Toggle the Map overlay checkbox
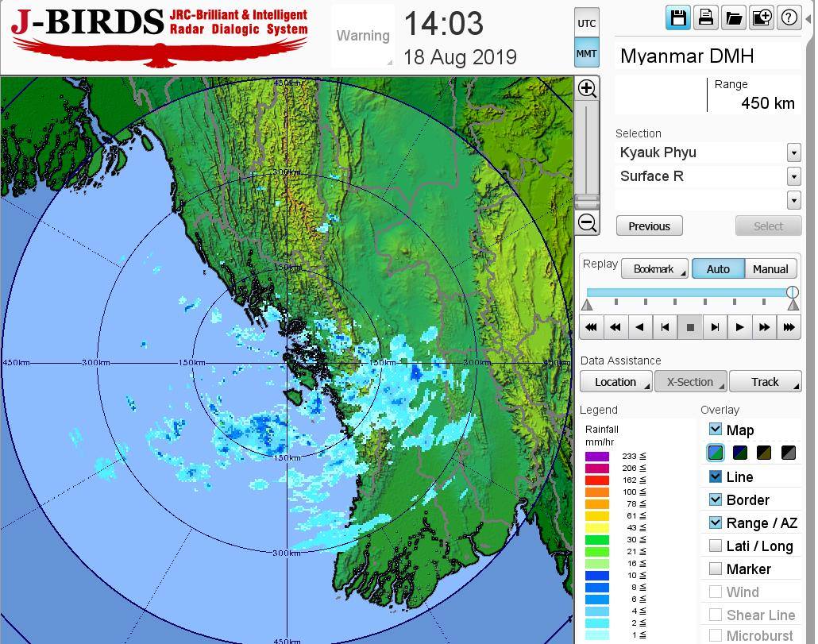The height and width of the screenshot is (644, 818). coord(716,429)
